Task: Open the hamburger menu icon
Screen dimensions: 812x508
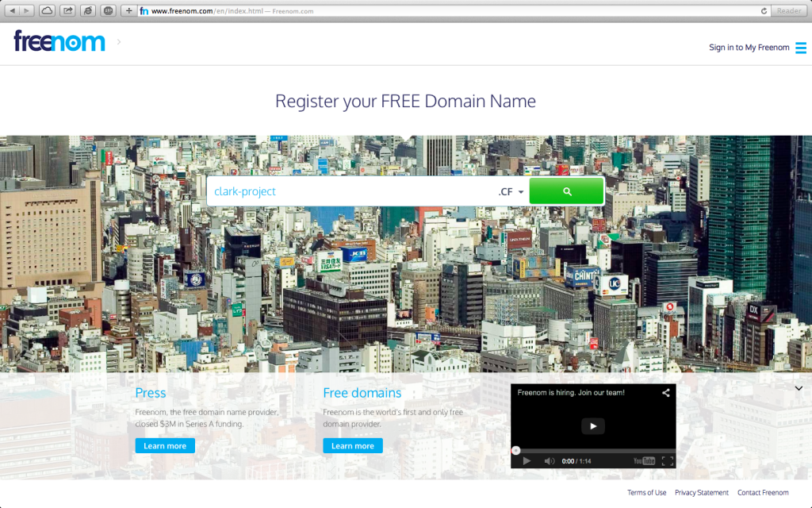Action: (801, 48)
